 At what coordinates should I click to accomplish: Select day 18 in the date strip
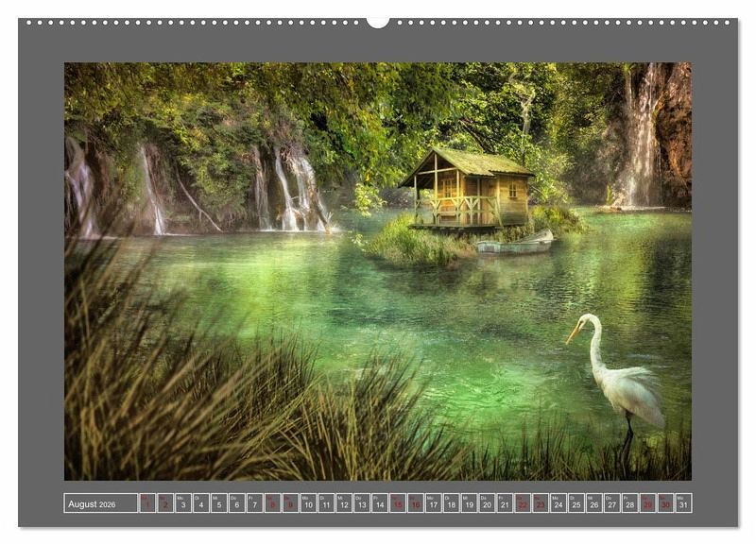451,502
